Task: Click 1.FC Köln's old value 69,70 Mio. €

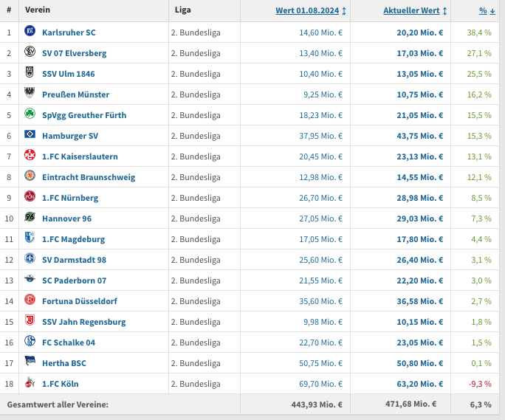Action: click(x=320, y=384)
